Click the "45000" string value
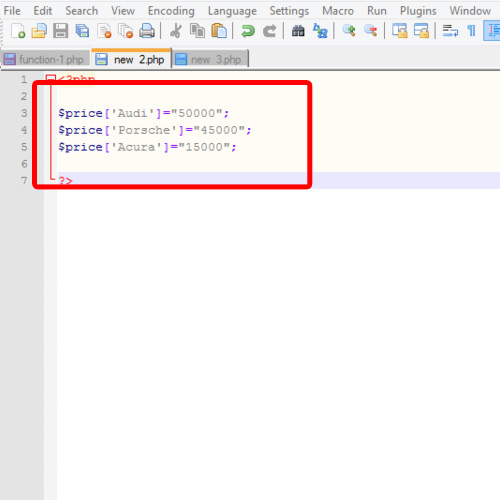The image size is (500, 500). (219, 130)
